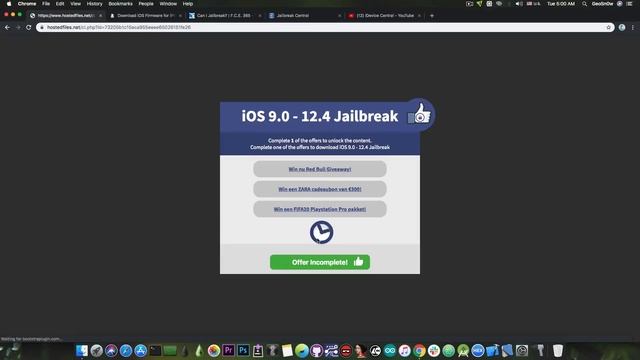The height and width of the screenshot is (360, 640).
Task: Open the yellow Stickies notes dock icon
Action: [x=287, y=350]
